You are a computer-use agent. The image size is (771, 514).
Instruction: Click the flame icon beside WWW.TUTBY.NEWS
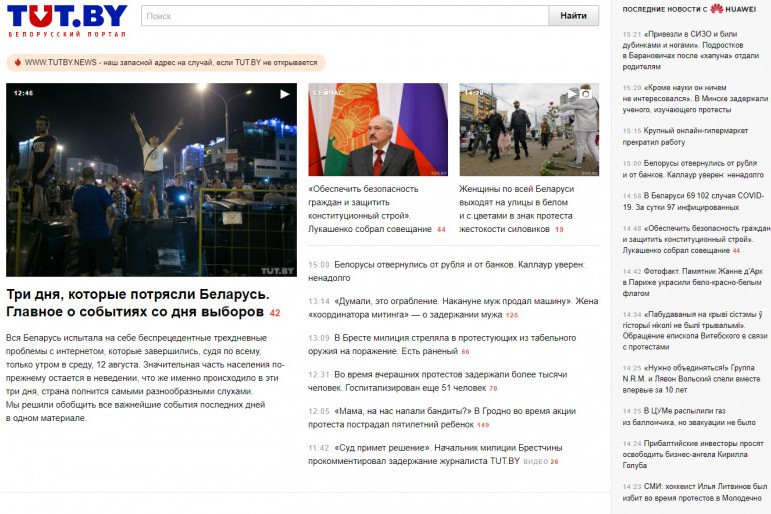coord(17,62)
